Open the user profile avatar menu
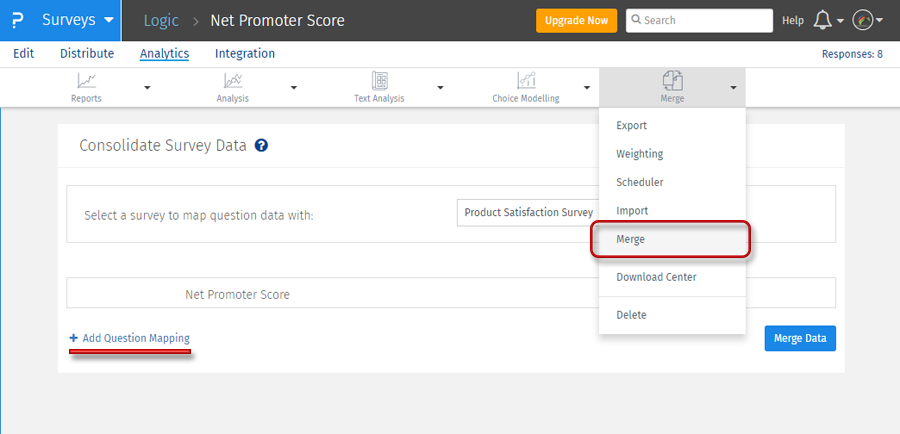The width and height of the screenshot is (900, 434). click(x=864, y=21)
